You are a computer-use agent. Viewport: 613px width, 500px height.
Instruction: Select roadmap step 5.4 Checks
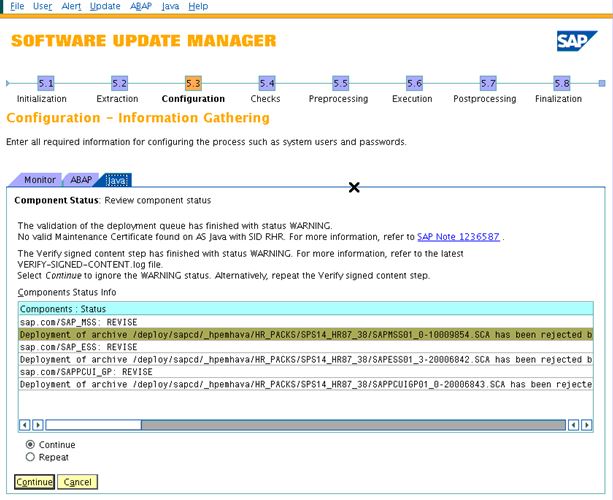[x=267, y=83]
